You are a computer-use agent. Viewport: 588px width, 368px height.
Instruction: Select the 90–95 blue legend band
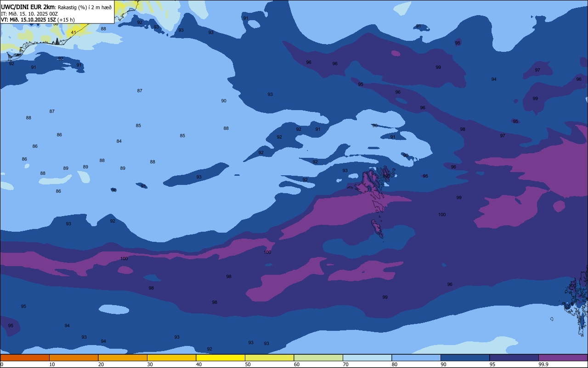point(465,357)
